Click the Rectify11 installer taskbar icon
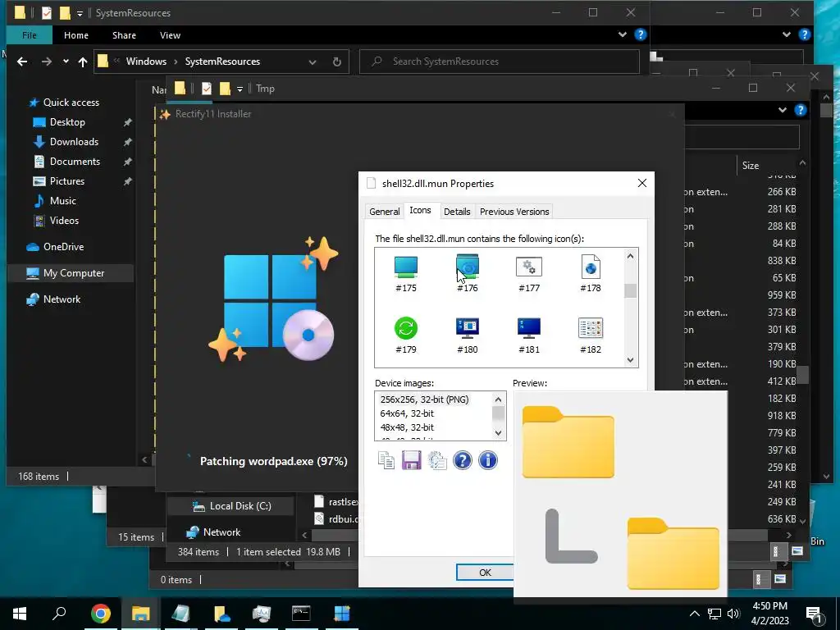840x630 pixels. click(x=341, y=614)
